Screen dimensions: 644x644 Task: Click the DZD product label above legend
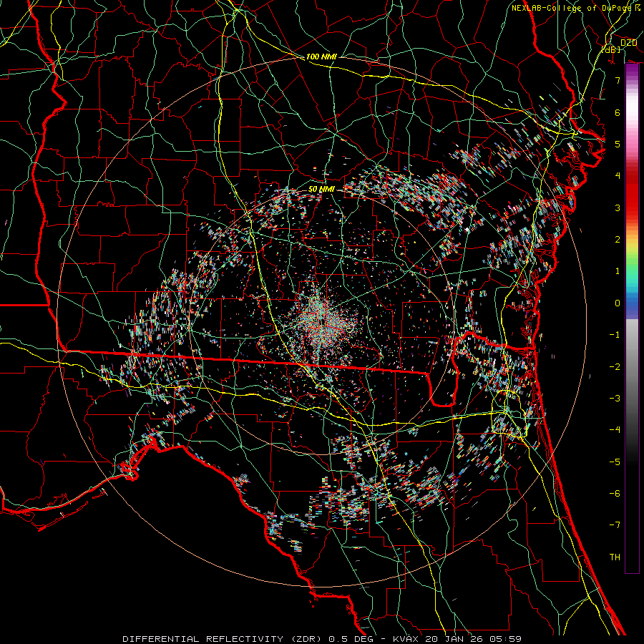[x=628, y=43]
